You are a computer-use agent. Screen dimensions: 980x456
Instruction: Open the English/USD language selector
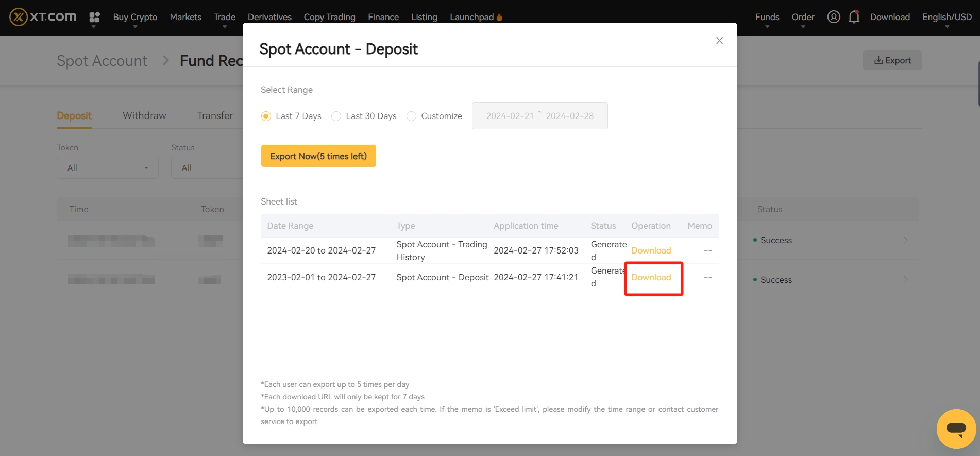coord(947,18)
